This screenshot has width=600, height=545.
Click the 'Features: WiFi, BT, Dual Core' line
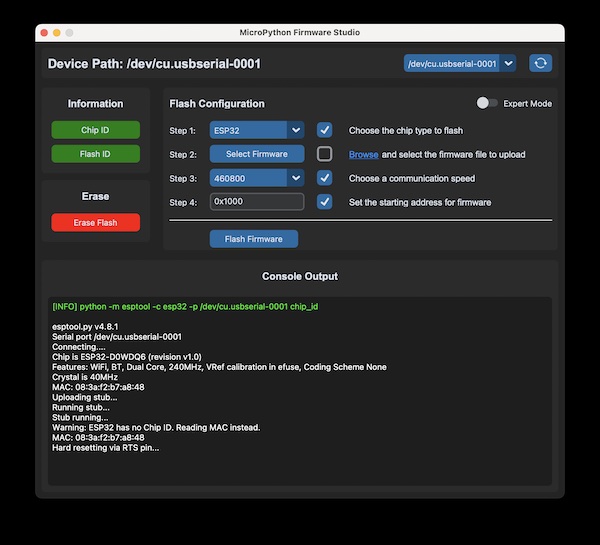pyautogui.click(x=219, y=367)
